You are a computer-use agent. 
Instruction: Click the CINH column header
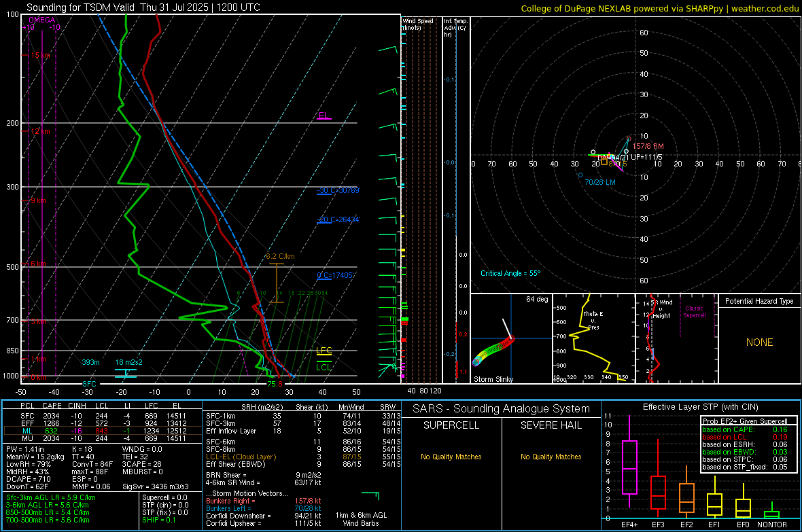[x=77, y=406]
